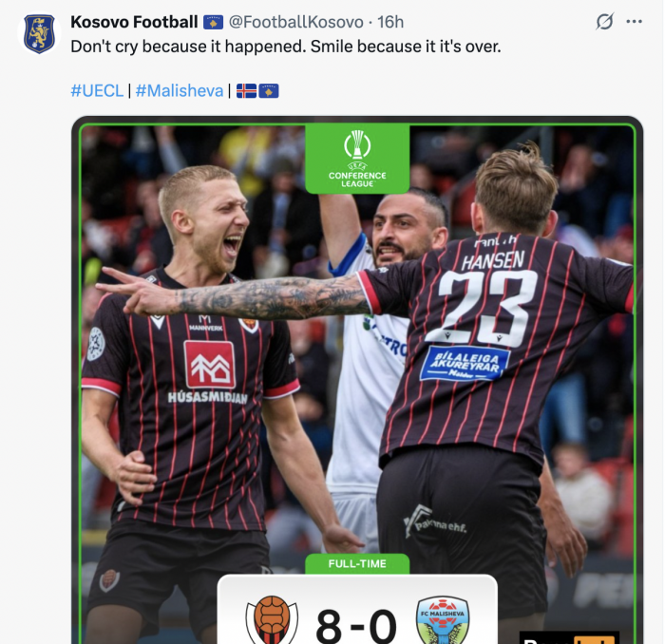Open the match result image
The height and width of the screenshot is (644, 665).
click(357, 380)
